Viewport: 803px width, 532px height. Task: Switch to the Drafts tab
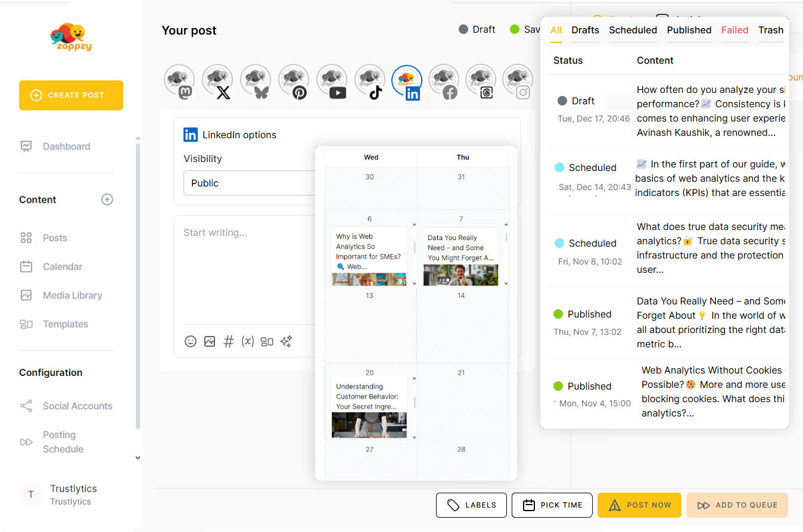pyautogui.click(x=586, y=30)
